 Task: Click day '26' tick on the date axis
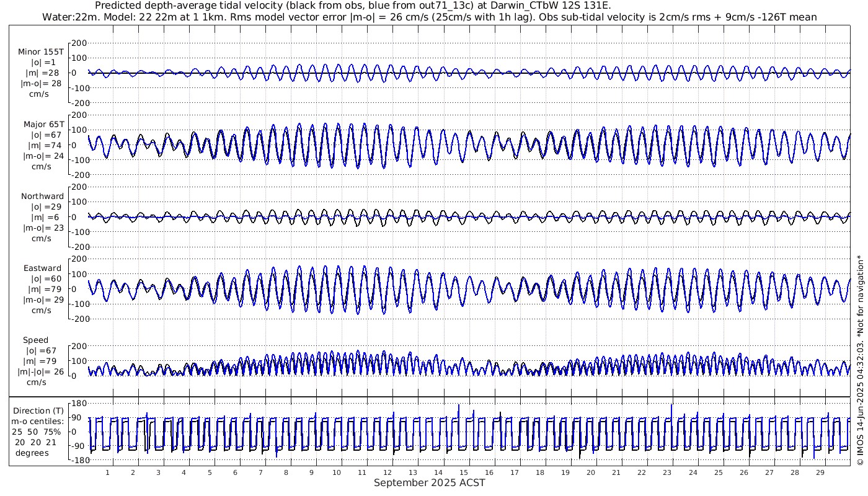[x=743, y=472]
